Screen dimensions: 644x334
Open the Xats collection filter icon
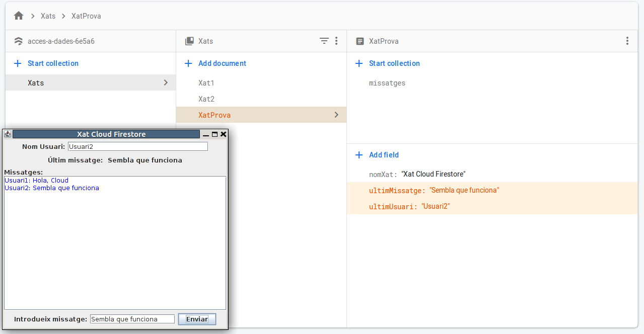[x=324, y=41]
